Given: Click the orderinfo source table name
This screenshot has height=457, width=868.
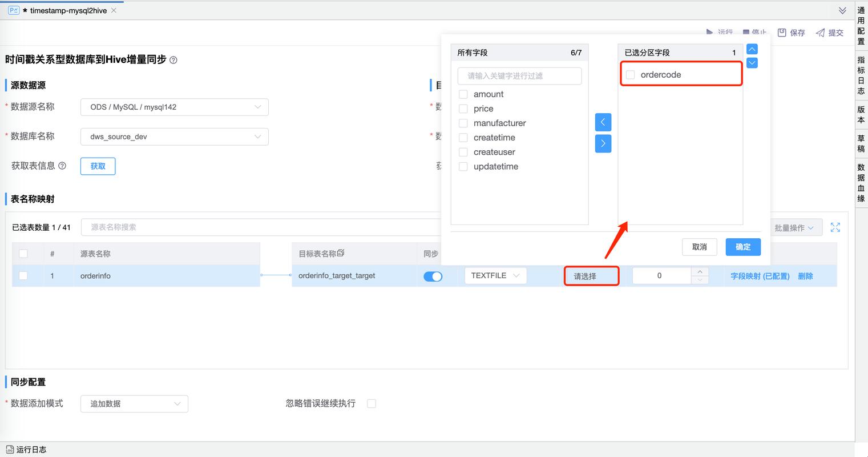Looking at the screenshot, I should click(95, 276).
